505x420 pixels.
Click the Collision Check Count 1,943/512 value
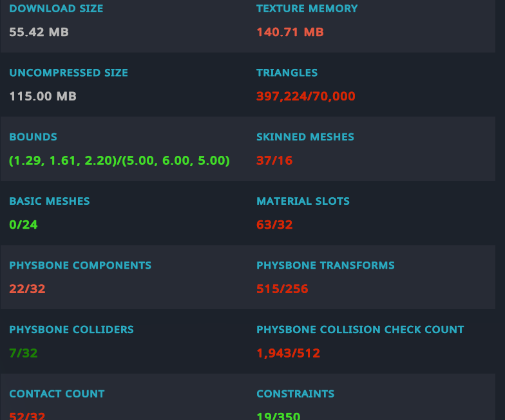click(289, 353)
